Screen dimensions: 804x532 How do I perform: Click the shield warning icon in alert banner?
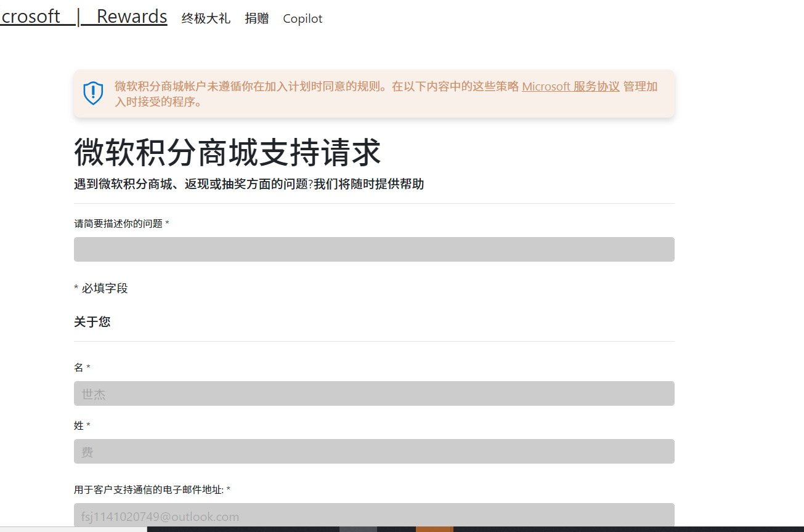click(93, 93)
